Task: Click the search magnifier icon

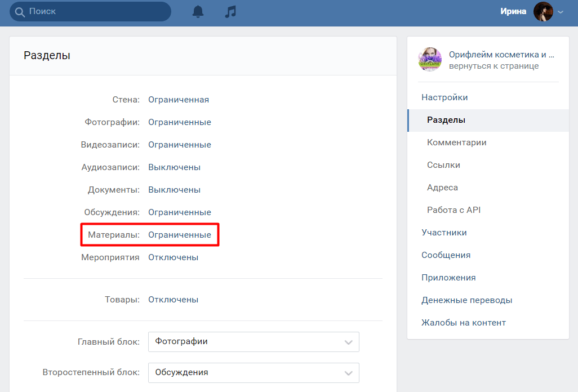Action: [x=20, y=12]
